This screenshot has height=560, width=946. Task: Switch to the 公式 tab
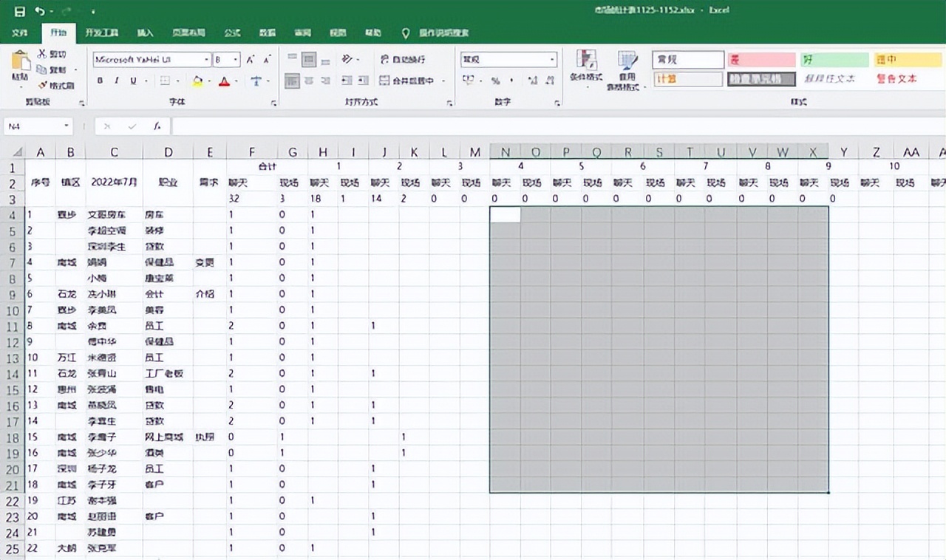pos(232,33)
